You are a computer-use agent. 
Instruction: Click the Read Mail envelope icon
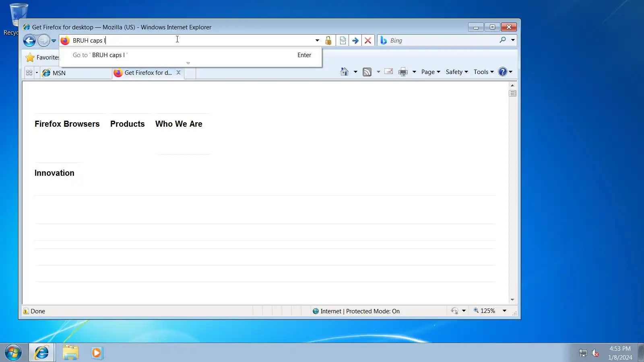coord(388,72)
